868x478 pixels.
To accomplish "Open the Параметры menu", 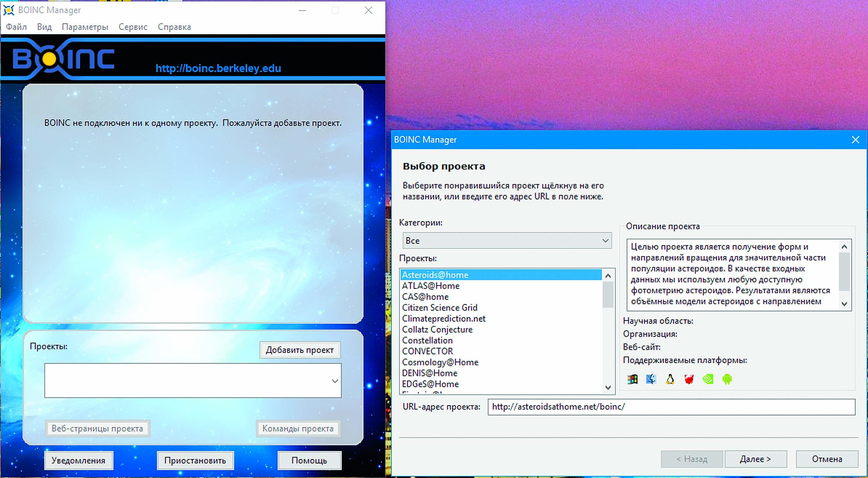I will 85,27.
